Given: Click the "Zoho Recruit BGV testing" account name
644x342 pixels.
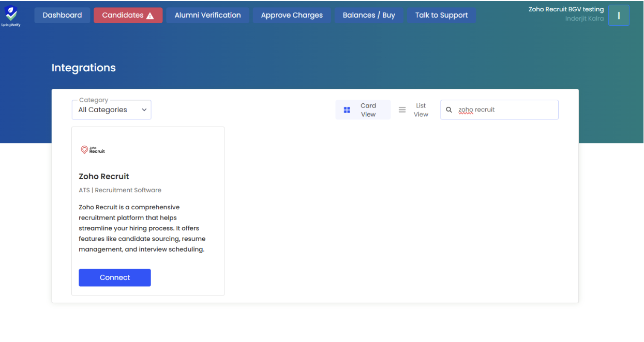Looking at the screenshot, I should (x=566, y=9).
